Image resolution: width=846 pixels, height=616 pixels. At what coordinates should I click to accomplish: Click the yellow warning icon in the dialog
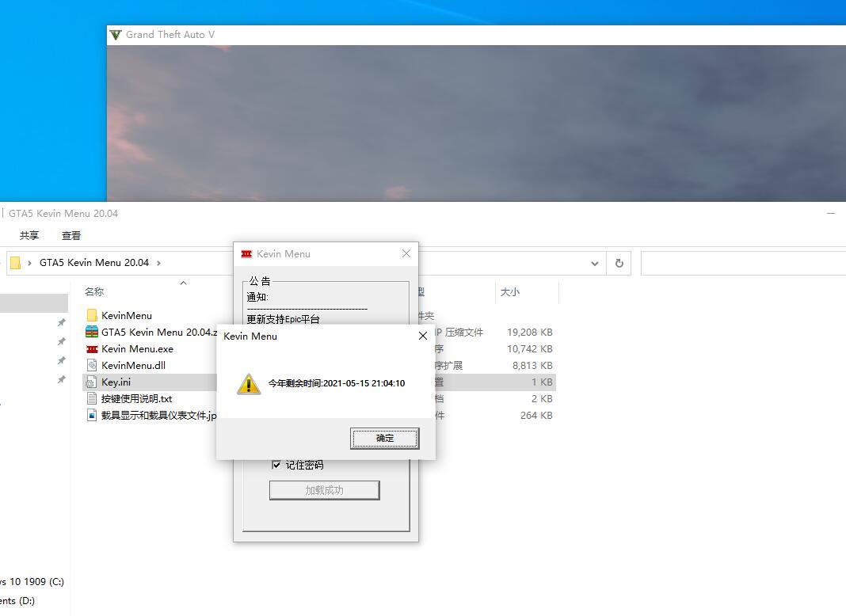point(249,383)
